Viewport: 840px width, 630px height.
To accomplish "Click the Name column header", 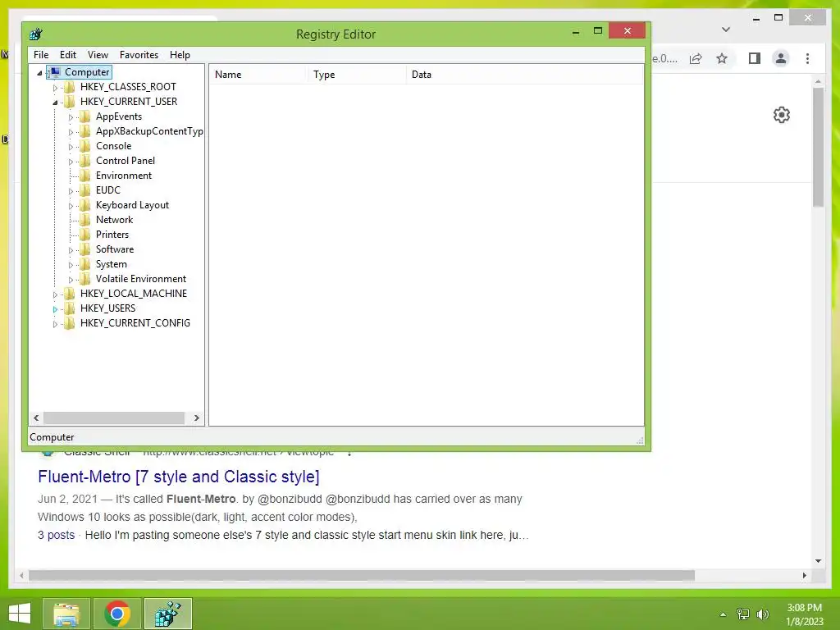I will point(258,75).
